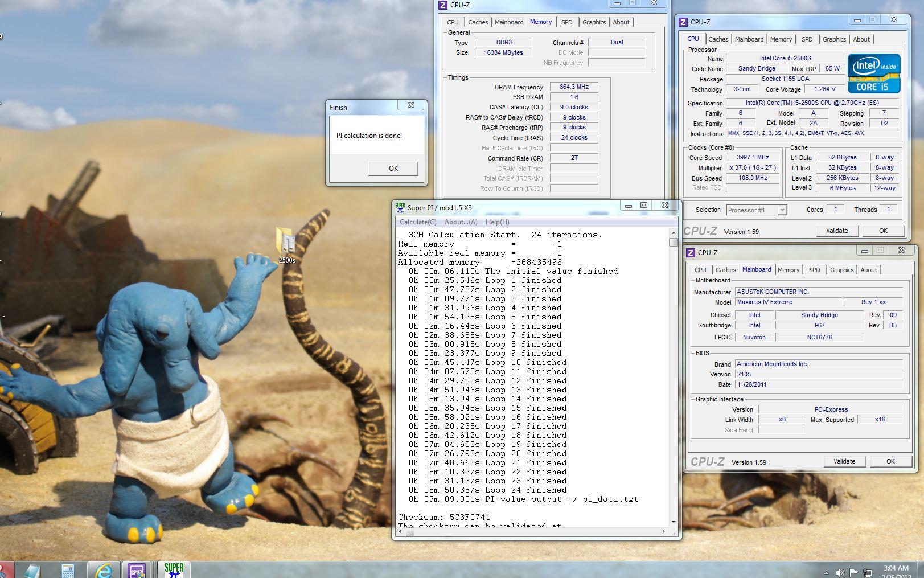
Task: Open the Action Center flag icon
Action: tap(854, 572)
